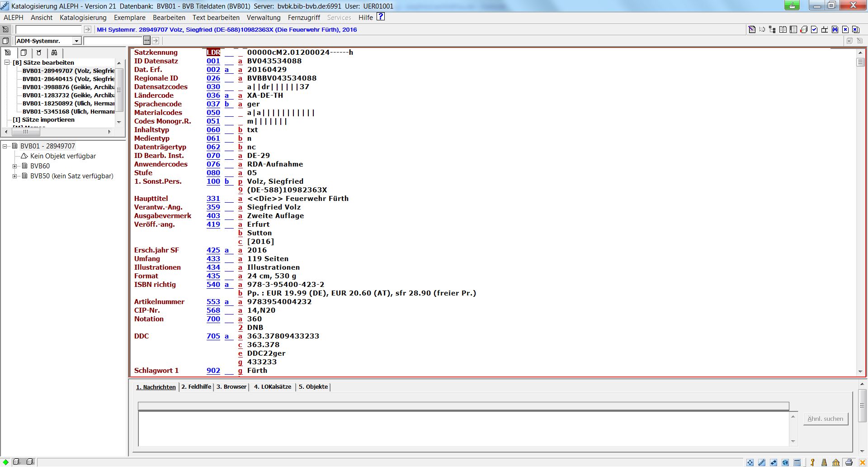Open the Katalogisierung menu
The height and width of the screenshot is (467, 868).
tap(83, 18)
